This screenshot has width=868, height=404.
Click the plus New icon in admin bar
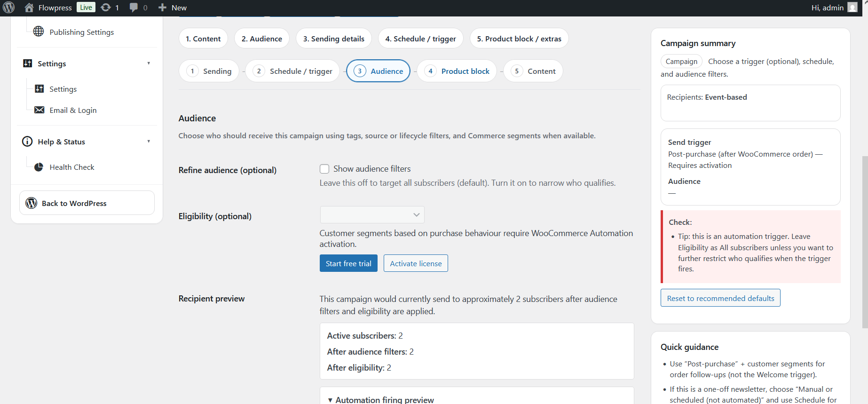point(162,8)
